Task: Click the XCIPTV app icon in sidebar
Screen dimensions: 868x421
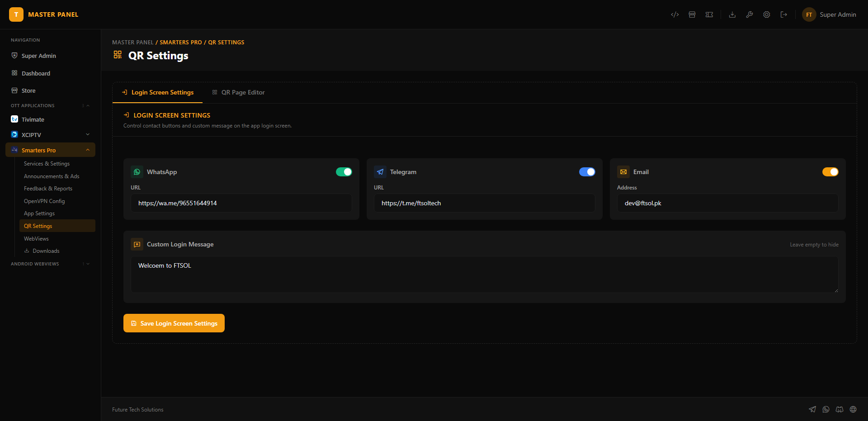Action: point(14,134)
